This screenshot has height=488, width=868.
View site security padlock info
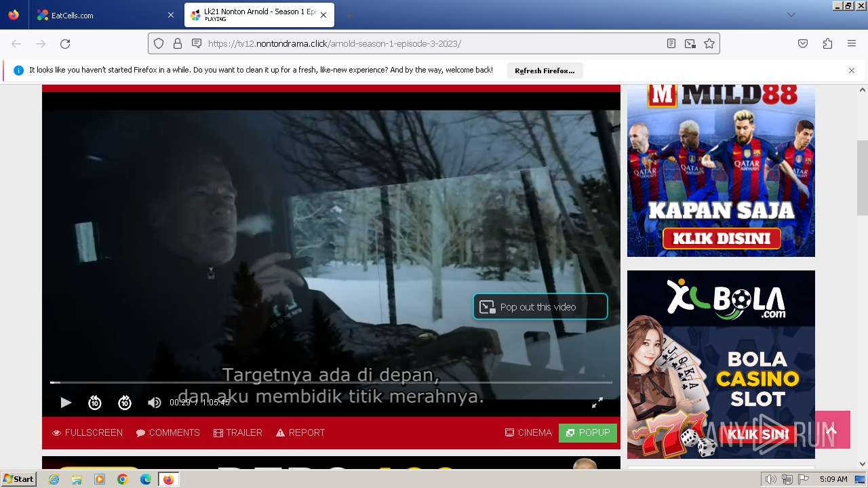pyautogui.click(x=178, y=43)
